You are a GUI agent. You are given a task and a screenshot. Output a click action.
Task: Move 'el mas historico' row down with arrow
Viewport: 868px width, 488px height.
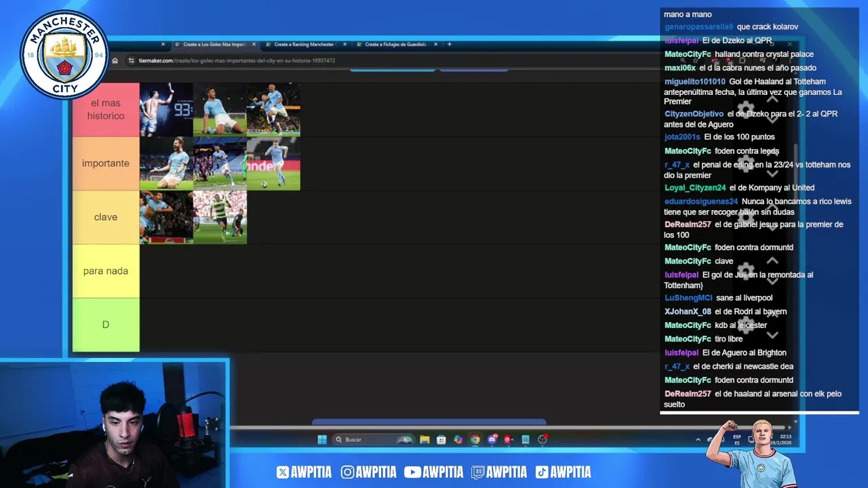pos(772,119)
